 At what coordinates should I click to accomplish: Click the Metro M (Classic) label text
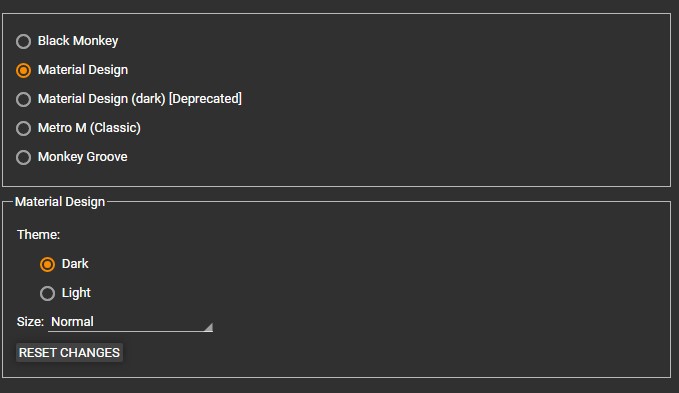[x=89, y=128]
